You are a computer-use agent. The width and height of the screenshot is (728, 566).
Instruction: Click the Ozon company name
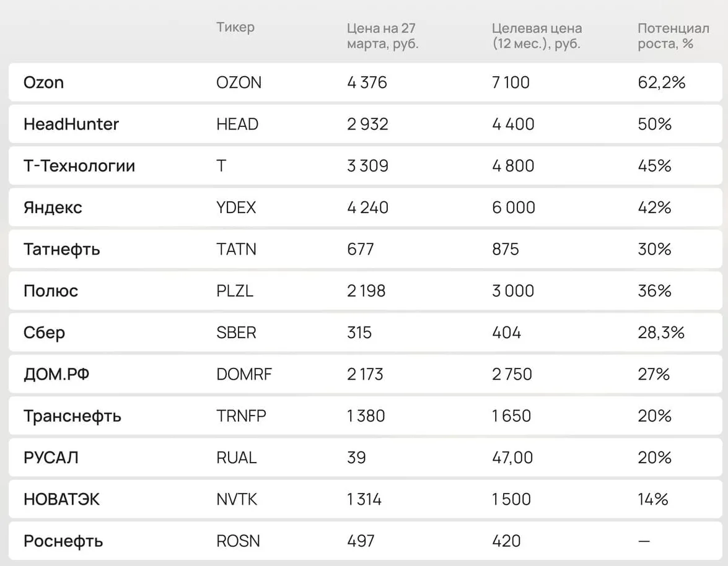(x=43, y=82)
